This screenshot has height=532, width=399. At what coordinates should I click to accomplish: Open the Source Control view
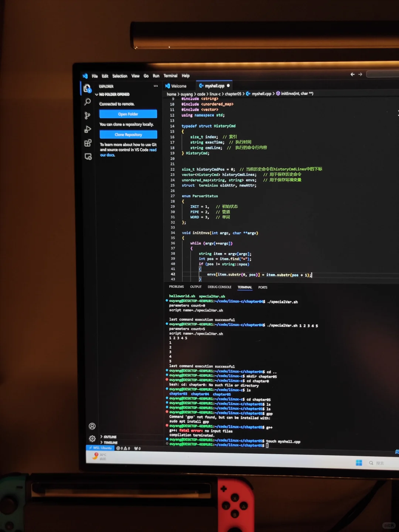[x=88, y=115]
